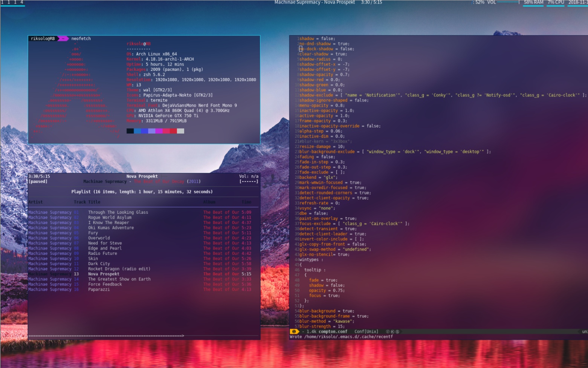The image size is (588, 368).
Task: Place cursor on 'shadow-radius = 0;' line
Action: tap(321, 59)
